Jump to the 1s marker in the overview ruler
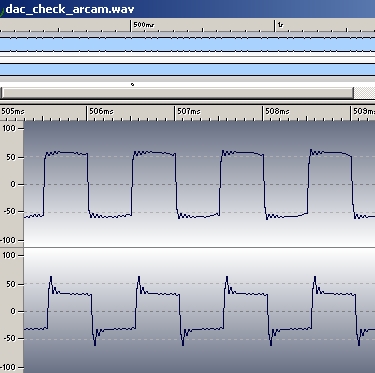This screenshot has height=373, width=375. click(280, 25)
